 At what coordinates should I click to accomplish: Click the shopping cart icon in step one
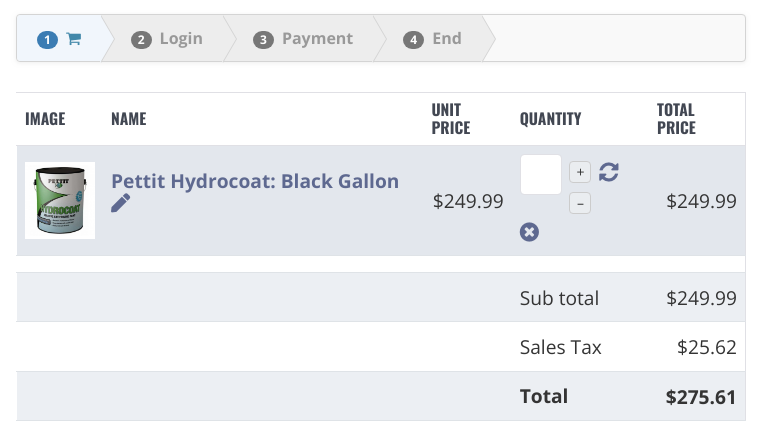coord(74,39)
